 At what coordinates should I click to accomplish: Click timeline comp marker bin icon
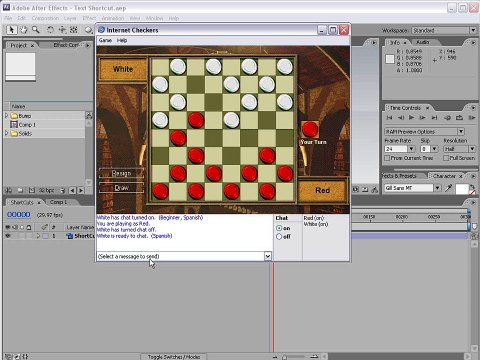pyautogui.click(x=474, y=227)
